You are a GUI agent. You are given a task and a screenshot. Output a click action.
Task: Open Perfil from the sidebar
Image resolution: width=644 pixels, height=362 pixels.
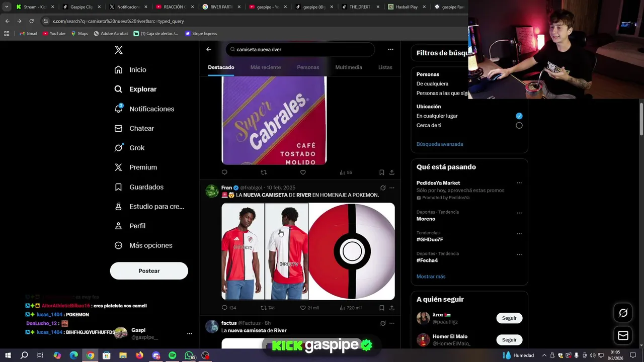coord(130,226)
